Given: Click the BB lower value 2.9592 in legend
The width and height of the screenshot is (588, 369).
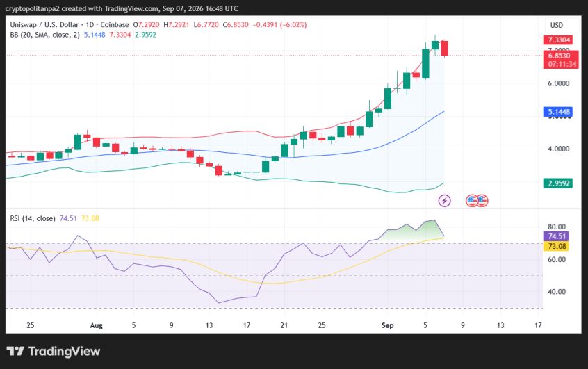Looking at the screenshot, I should pos(145,35).
